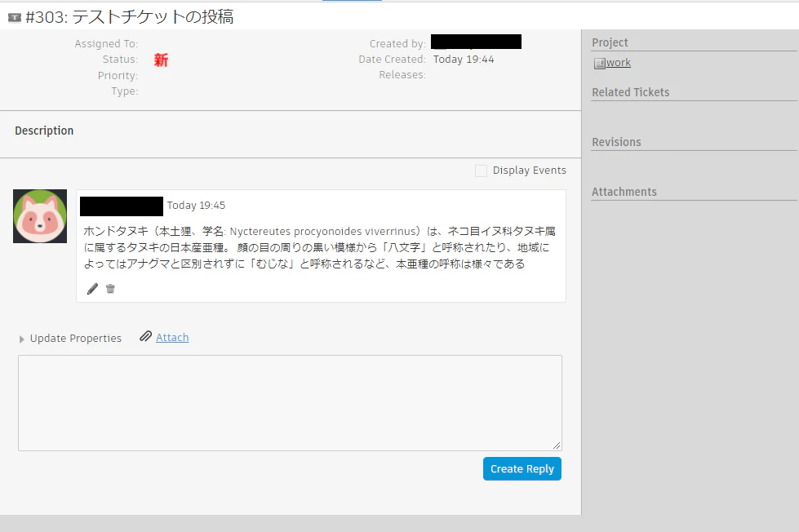Click the 'Priority:' label
This screenshot has width=799, height=532.
coord(118,76)
